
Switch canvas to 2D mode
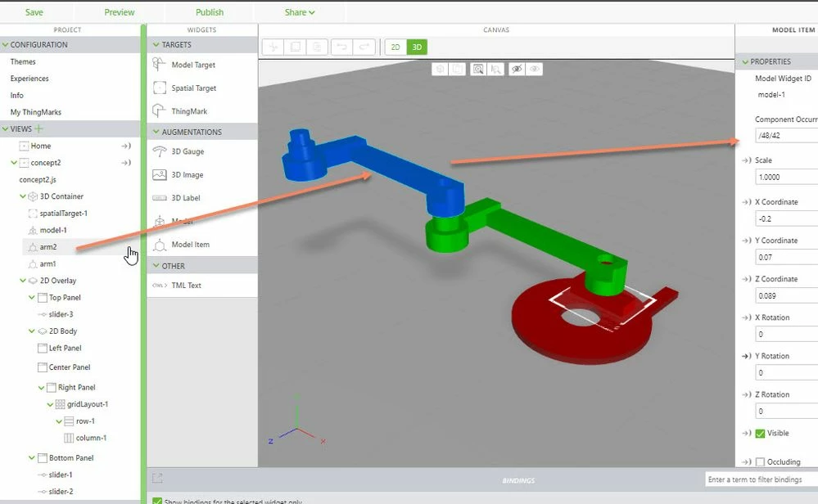[395, 47]
